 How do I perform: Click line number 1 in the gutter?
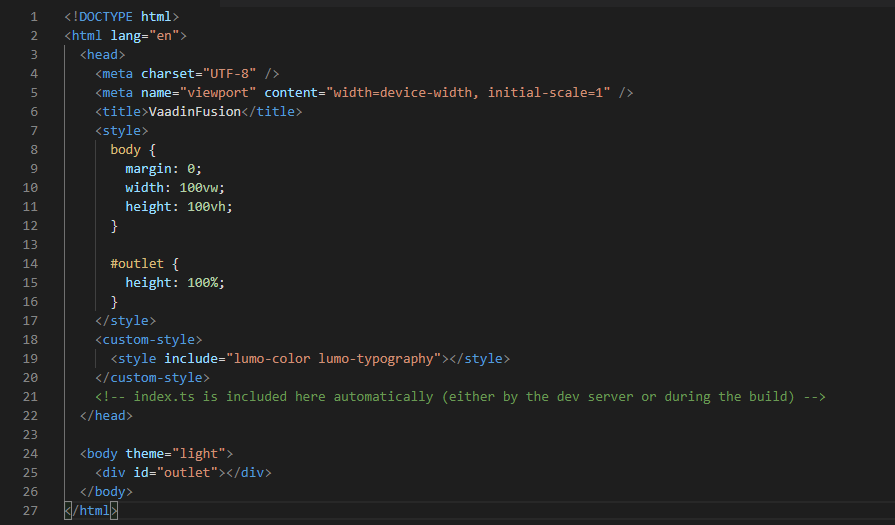point(34,17)
